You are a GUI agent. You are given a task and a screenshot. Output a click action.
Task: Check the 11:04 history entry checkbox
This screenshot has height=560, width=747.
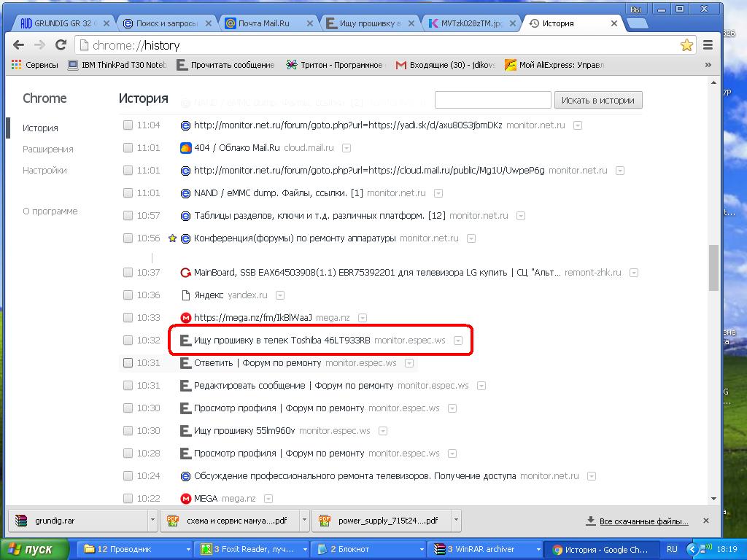pyautogui.click(x=128, y=125)
